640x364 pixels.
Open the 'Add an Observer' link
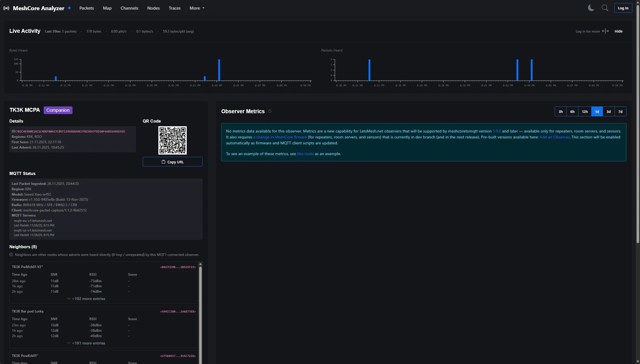[x=554, y=137]
